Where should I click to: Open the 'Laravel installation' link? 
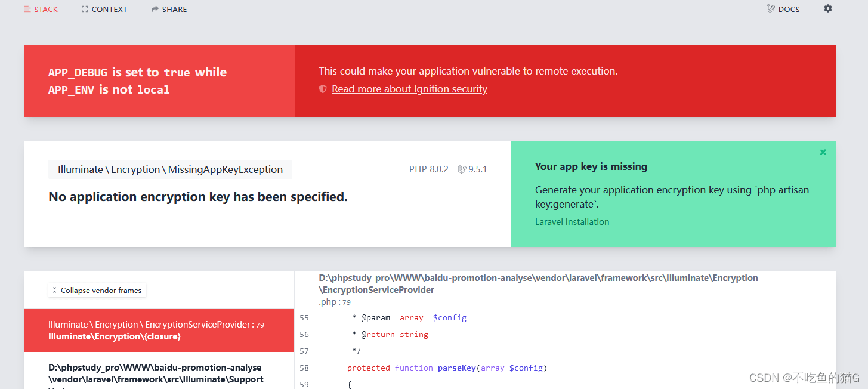(x=572, y=221)
